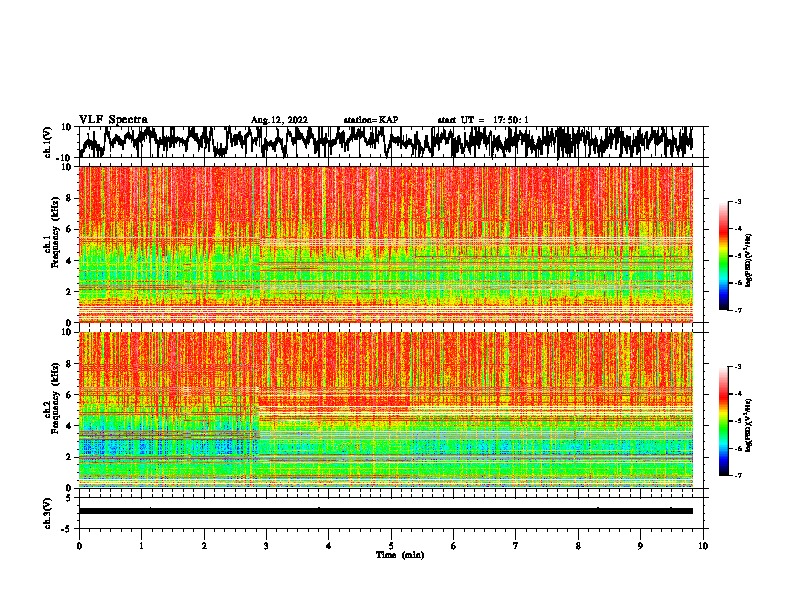The width and height of the screenshot is (792, 612).
Task: Click the ch.1 color bar "-3" label
Action: pos(738,202)
